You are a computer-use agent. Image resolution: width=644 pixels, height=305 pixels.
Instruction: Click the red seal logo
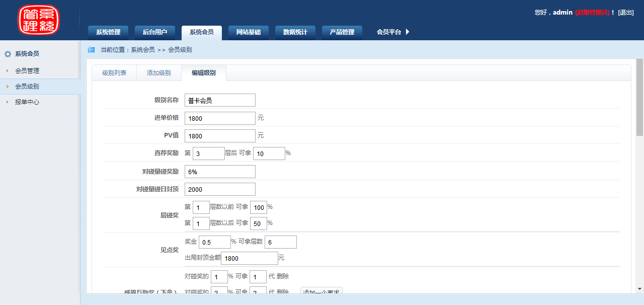tap(38, 20)
